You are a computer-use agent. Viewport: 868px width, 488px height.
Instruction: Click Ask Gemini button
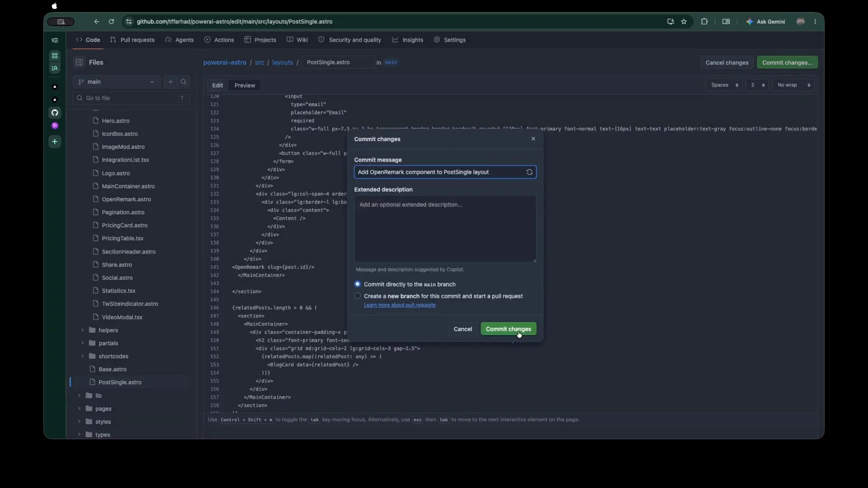tap(765, 22)
